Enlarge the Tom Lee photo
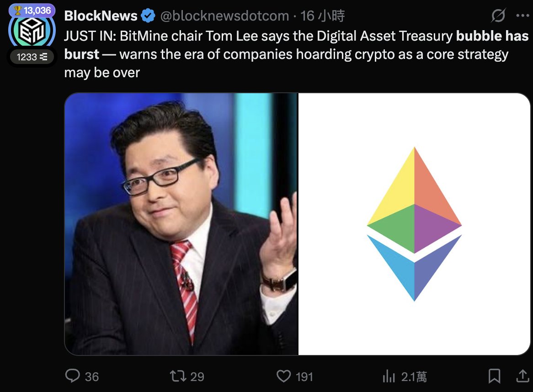This screenshot has width=533, height=392. click(x=181, y=224)
